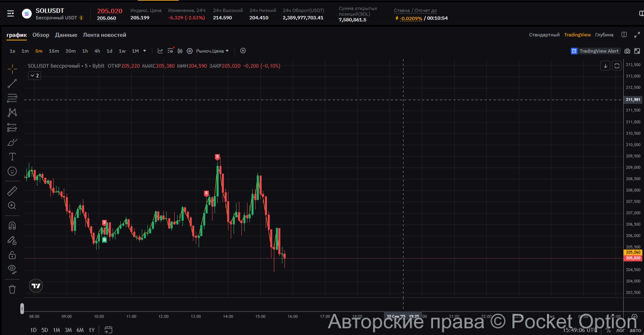The image size is (644, 335).
Task: Open the Лента новостей tab
Action: [104, 35]
